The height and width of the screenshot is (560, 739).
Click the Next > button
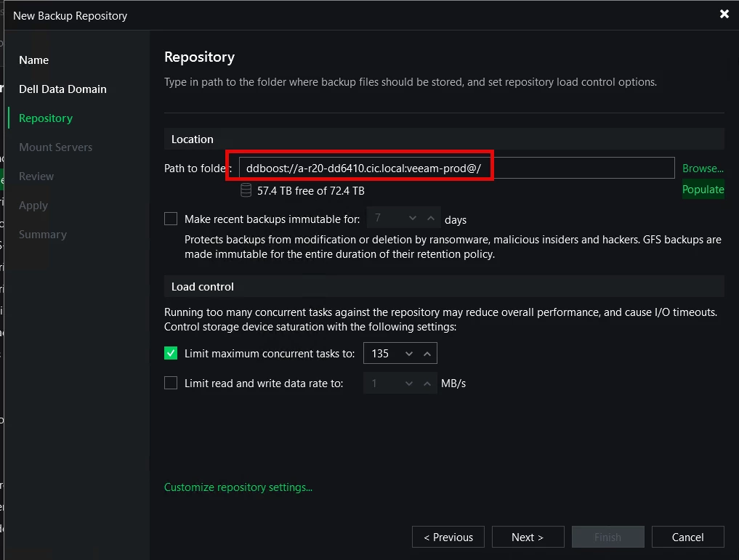(x=528, y=537)
